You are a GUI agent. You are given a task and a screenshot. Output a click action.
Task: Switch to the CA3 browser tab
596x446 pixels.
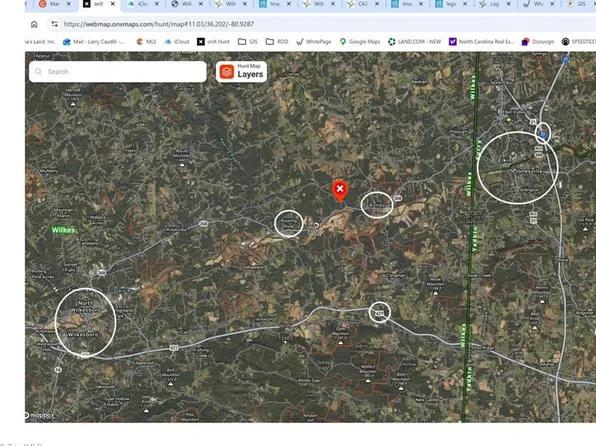363,4
